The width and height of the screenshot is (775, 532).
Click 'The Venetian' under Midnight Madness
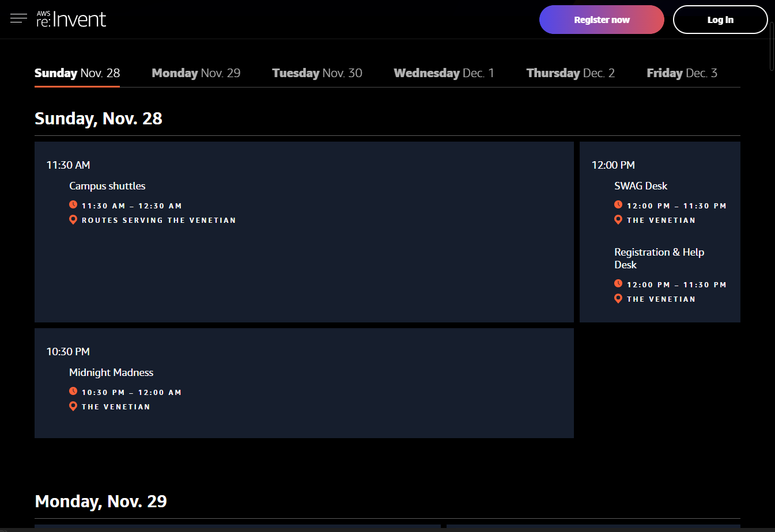click(116, 407)
